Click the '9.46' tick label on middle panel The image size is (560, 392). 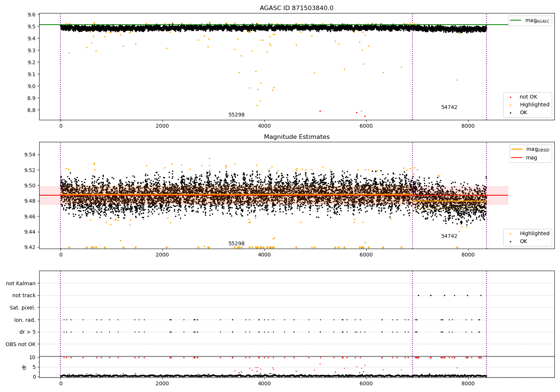[x=30, y=217]
